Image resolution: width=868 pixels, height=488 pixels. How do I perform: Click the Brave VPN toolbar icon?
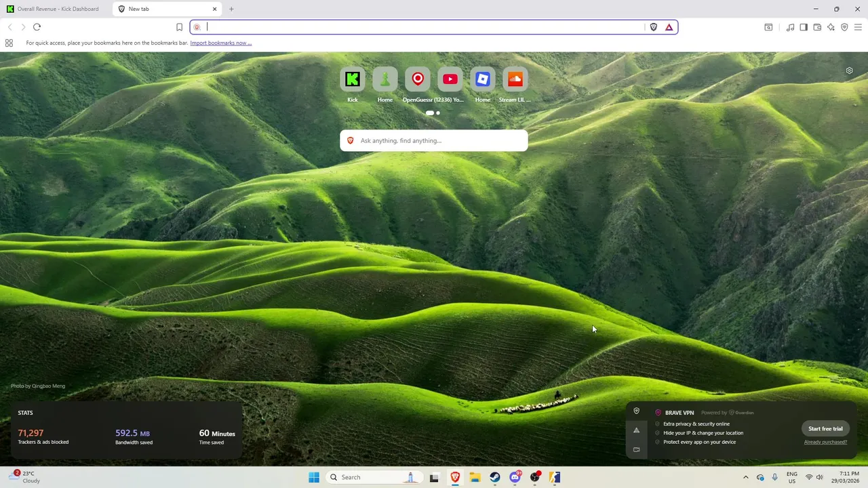[x=844, y=27]
